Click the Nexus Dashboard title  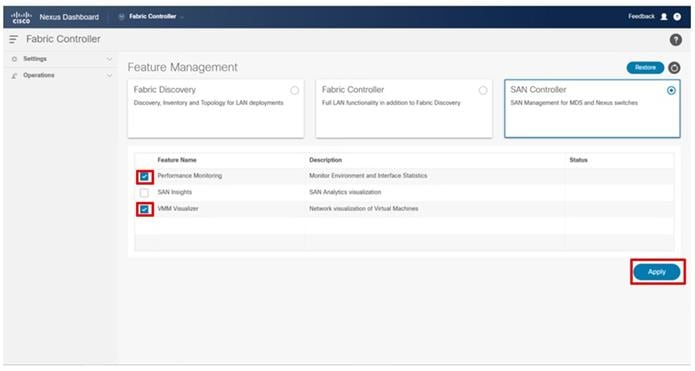[x=69, y=17]
